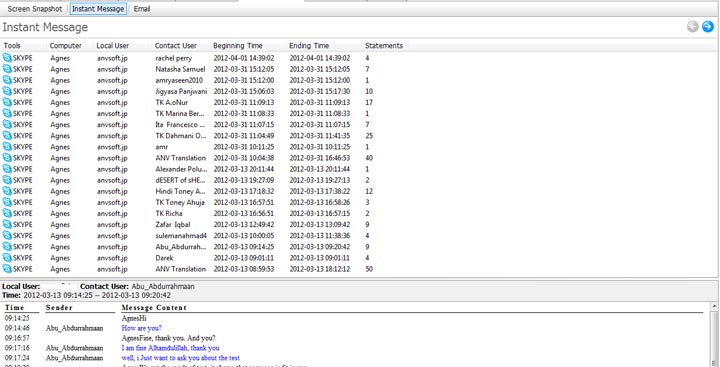
Task: Click beginning time 2012-04-01 14:39:02
Action: [x=244, y=58]
